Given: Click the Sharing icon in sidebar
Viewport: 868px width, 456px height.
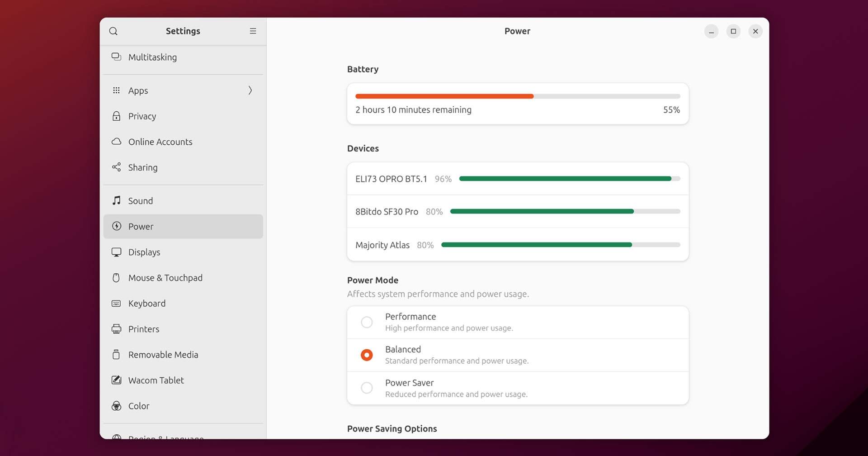Looking at the screenshot, I should click(x=116, y=167).
